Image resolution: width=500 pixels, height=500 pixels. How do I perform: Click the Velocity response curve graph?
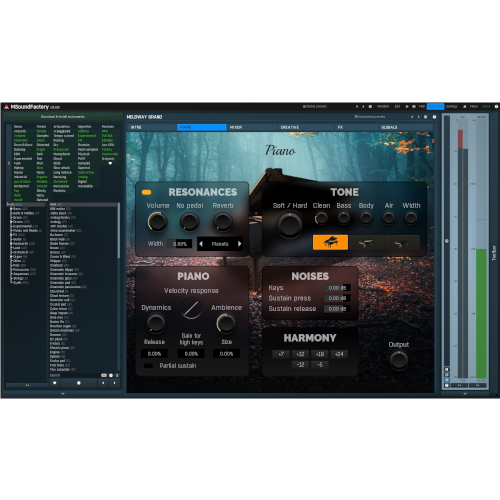click(x=191, y=308)
